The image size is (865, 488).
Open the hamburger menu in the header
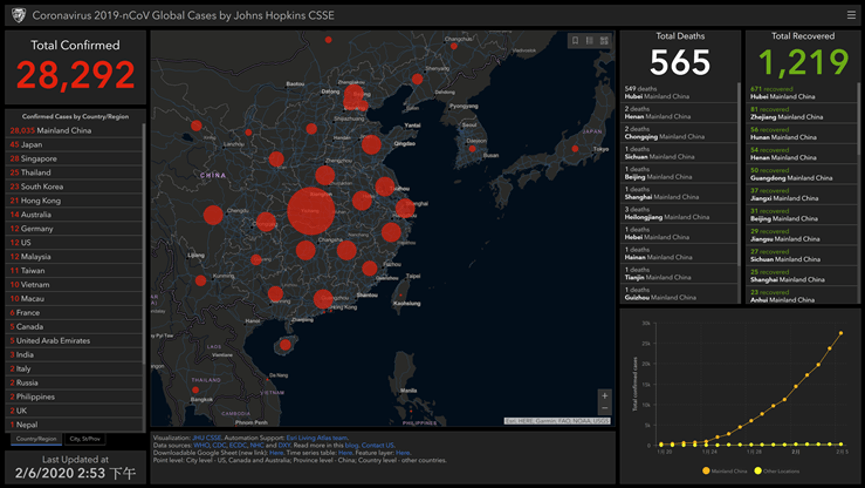[x=851, y=15]
